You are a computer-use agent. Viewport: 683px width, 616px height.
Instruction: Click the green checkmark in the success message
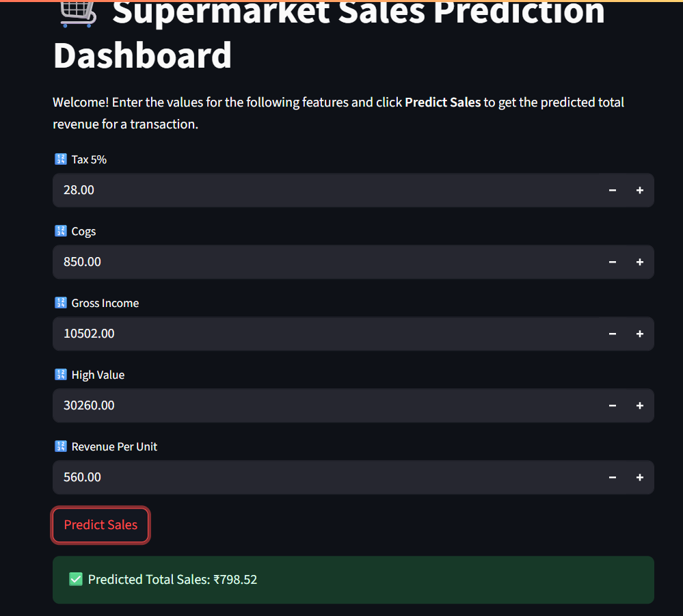[75, 579]
